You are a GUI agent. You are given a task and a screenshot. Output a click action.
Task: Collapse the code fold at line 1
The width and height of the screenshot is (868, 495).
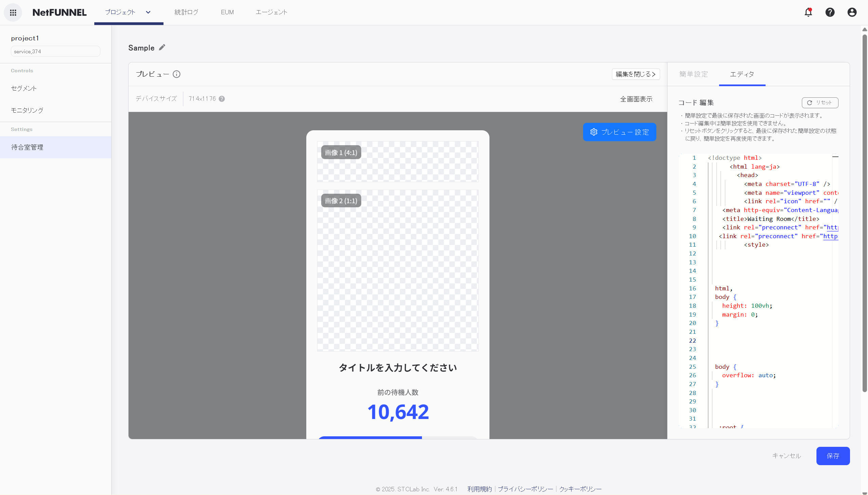point(836,157)
